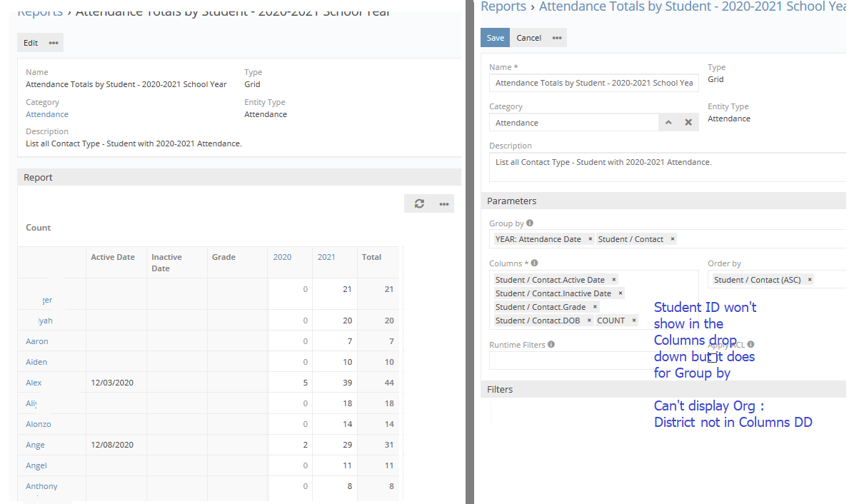Open the dropdown next to Edit button
Screen dimensions: 849x504
54,43
